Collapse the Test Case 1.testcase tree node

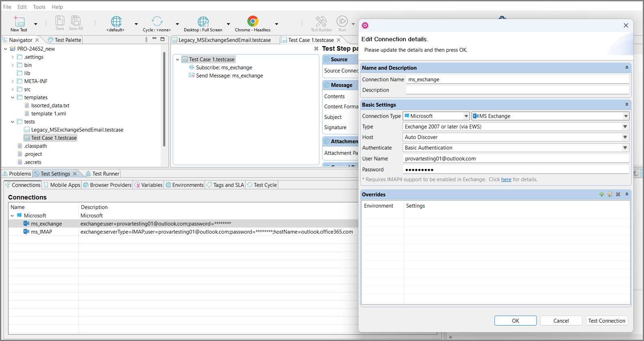click(177, 59)
